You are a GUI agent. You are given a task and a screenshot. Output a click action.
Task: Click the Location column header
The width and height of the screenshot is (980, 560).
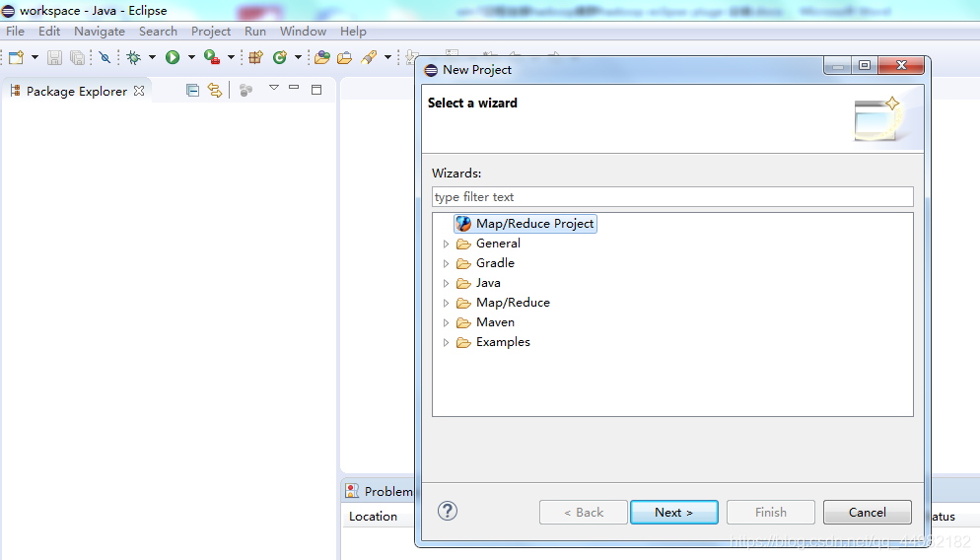pyautogui.click(x=373, y=517)
